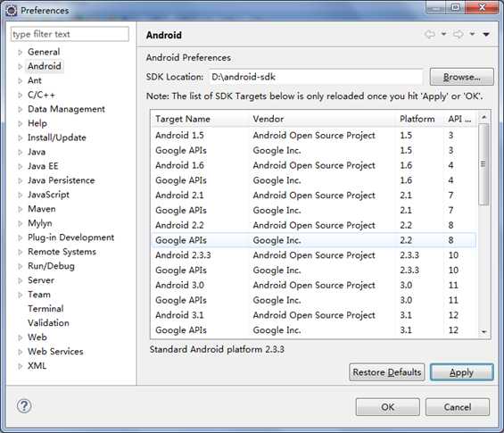This screenshot has width=504, height=433.
Task: Navigate back using the back arrow icon
Action: (x=430, y=34)
